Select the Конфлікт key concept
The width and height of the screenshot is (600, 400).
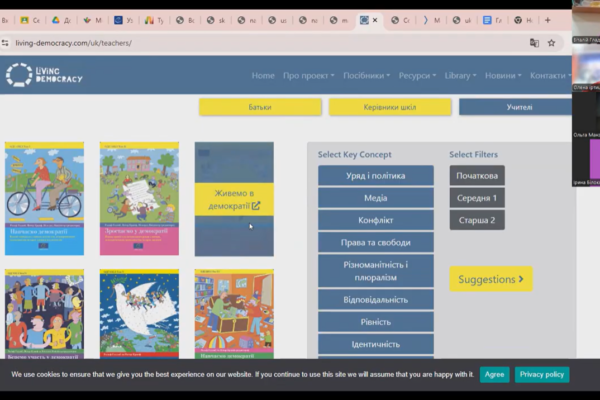376,220
